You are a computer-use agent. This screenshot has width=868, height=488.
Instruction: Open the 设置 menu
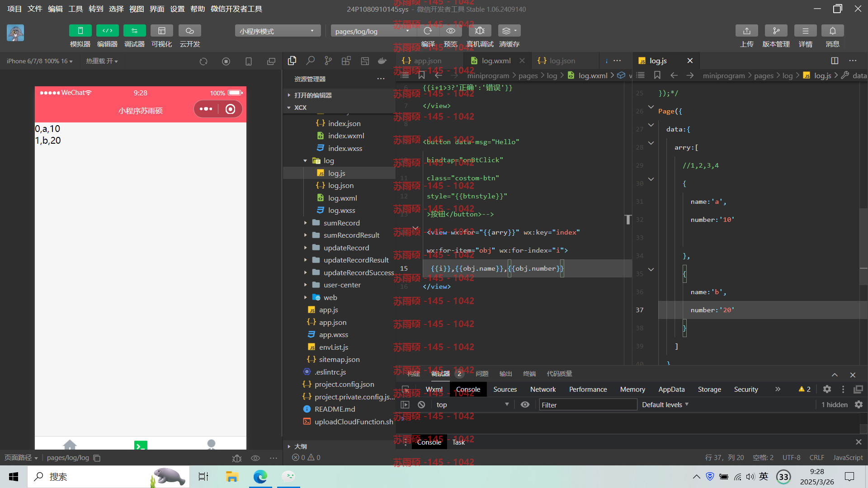coord(177,9)
